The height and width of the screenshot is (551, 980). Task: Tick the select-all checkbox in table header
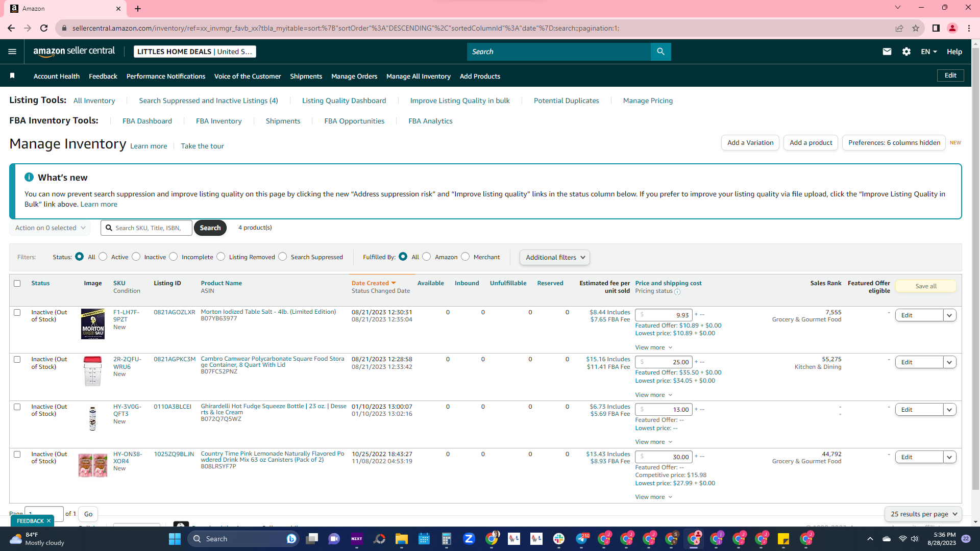point(17,283)
